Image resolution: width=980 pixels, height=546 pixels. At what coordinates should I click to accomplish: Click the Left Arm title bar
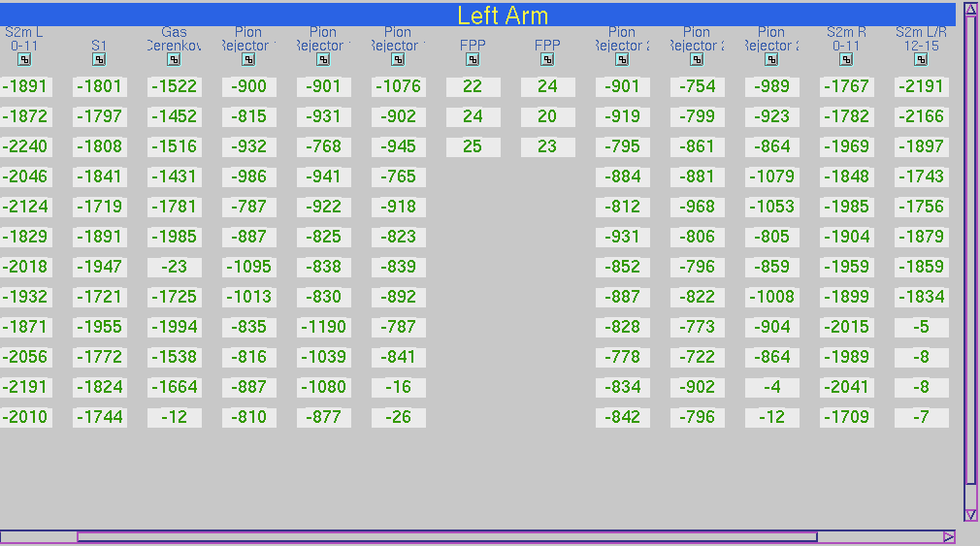[x=477, y=15]
